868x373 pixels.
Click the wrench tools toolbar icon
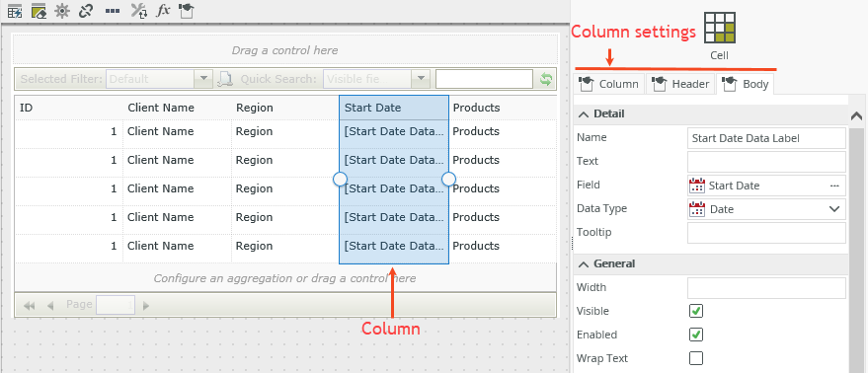pos(138,11)
